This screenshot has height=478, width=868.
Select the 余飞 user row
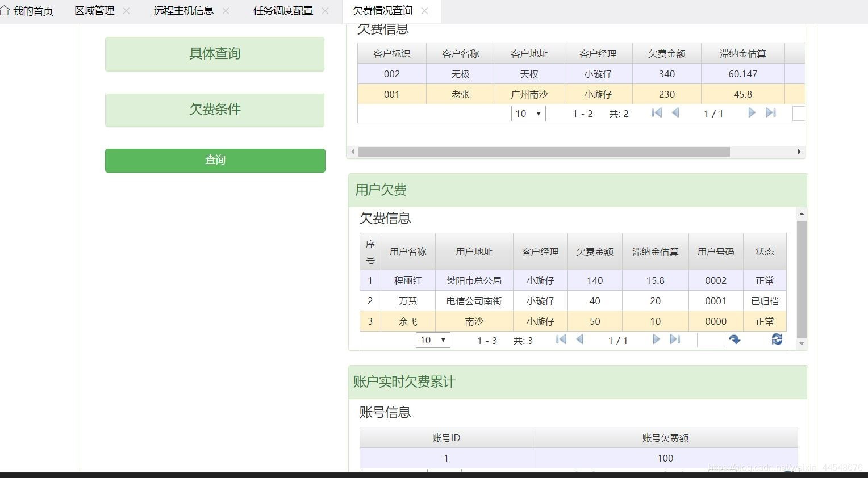click(573, 321)
